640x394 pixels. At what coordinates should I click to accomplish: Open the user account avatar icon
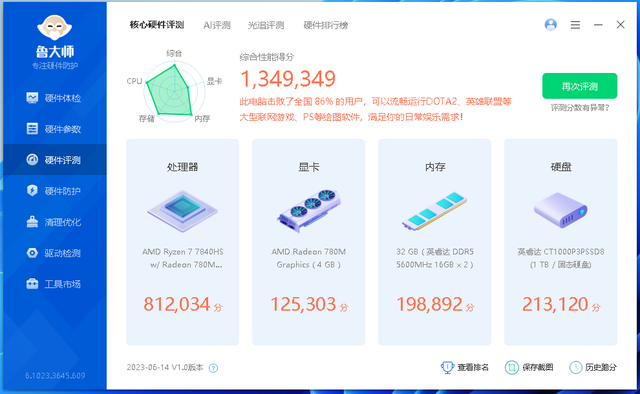pos(551,25)
